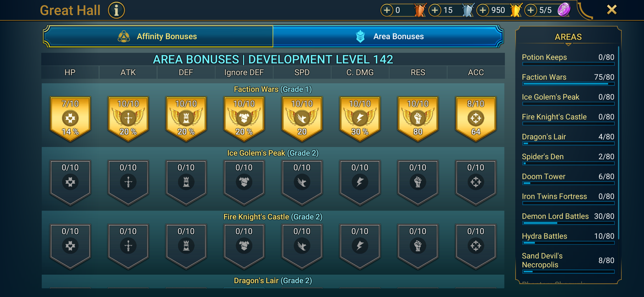Add bronze medals with plus icon

coord(387,10)
